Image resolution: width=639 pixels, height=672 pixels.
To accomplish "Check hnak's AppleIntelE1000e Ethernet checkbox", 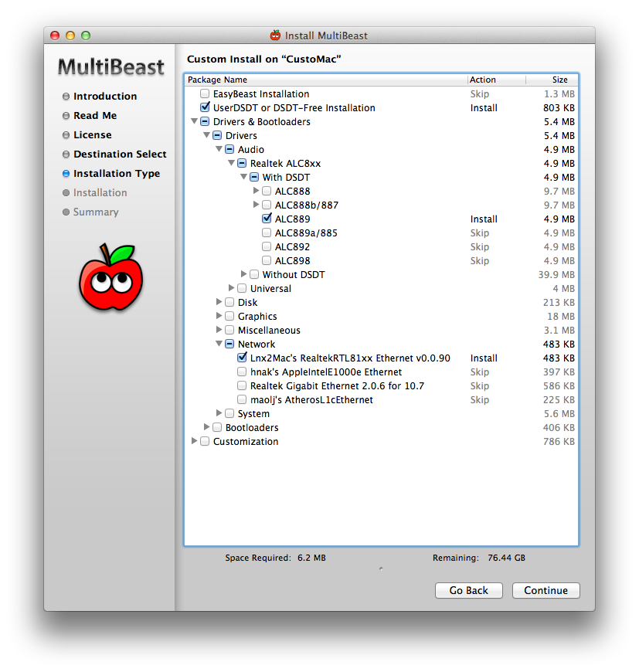I will pyautogui.click(x=242, y=372).
